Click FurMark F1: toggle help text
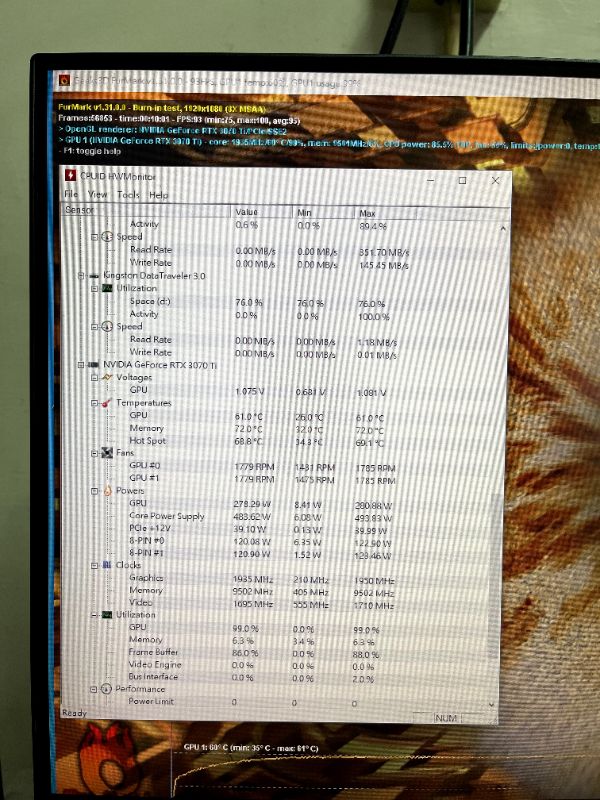Image resolution: width=600 pixels, height=800 pixels. point(89,151)
